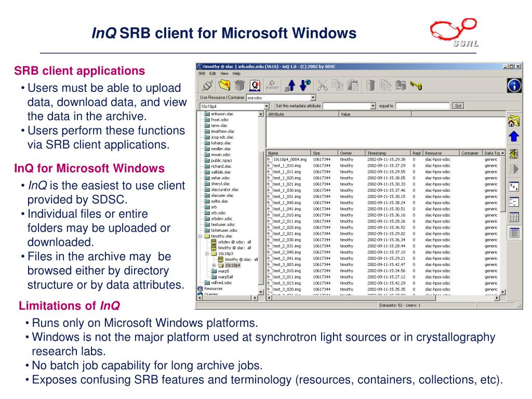Select the slaccurator.slac folder
Image resolution: width=532 pixels, height=399 pixels.
coord(224,190)
